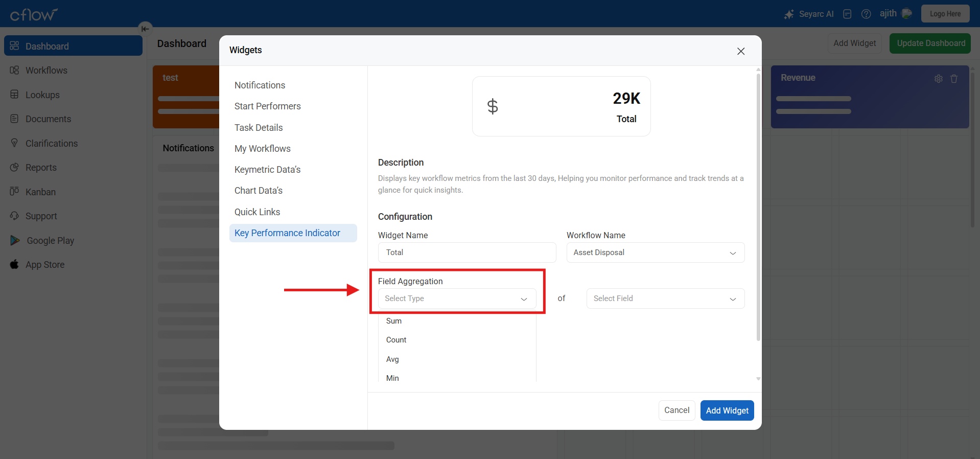Close the Widgets dialog

tap(741, 51)
